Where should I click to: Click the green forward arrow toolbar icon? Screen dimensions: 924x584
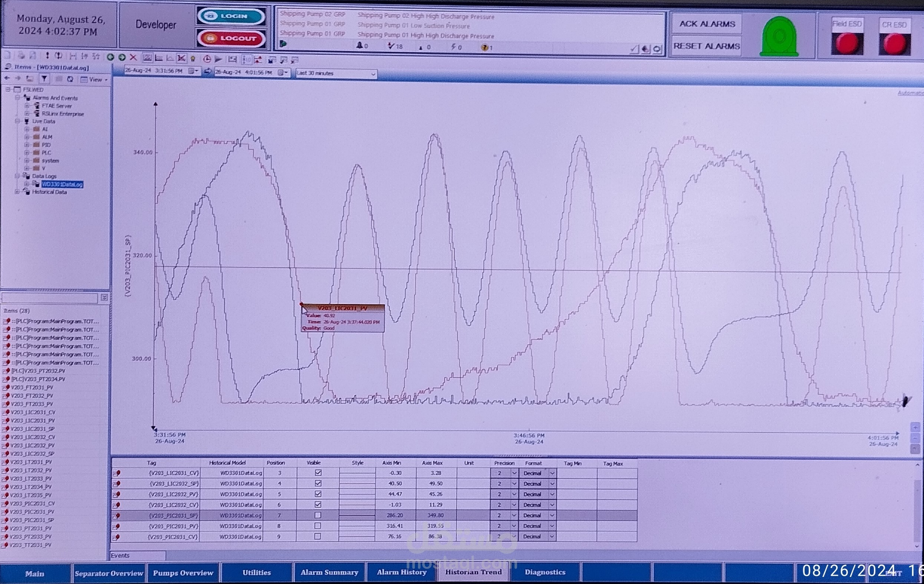[x=122, y=58]
